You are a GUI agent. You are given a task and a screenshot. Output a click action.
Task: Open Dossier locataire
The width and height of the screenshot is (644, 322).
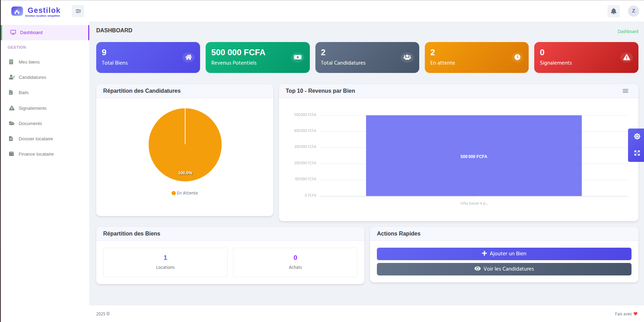pos(36,139)
